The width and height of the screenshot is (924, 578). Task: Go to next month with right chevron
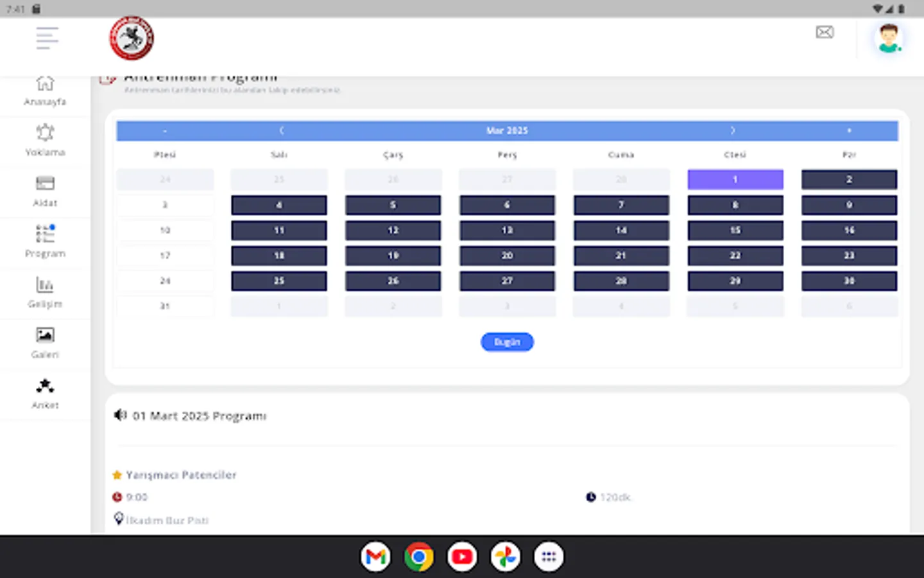[x=733, y=130]
